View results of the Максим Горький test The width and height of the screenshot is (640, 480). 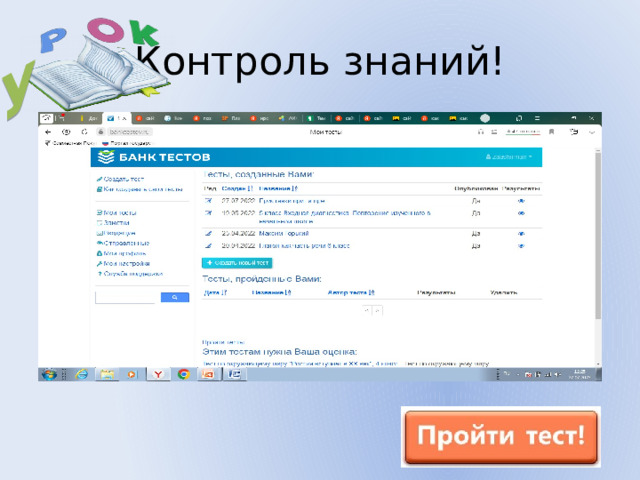(x=521, y=234)
